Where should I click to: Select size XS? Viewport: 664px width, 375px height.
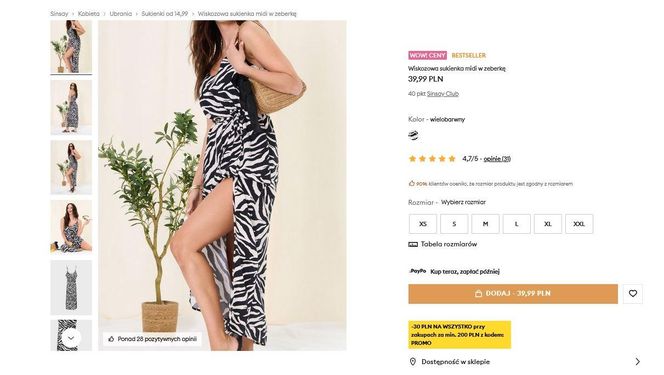(x=423, y=224)
